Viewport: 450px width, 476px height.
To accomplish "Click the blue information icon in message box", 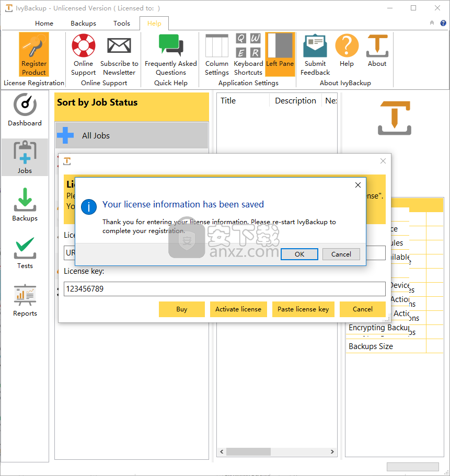I will click(x=89, y=207).
